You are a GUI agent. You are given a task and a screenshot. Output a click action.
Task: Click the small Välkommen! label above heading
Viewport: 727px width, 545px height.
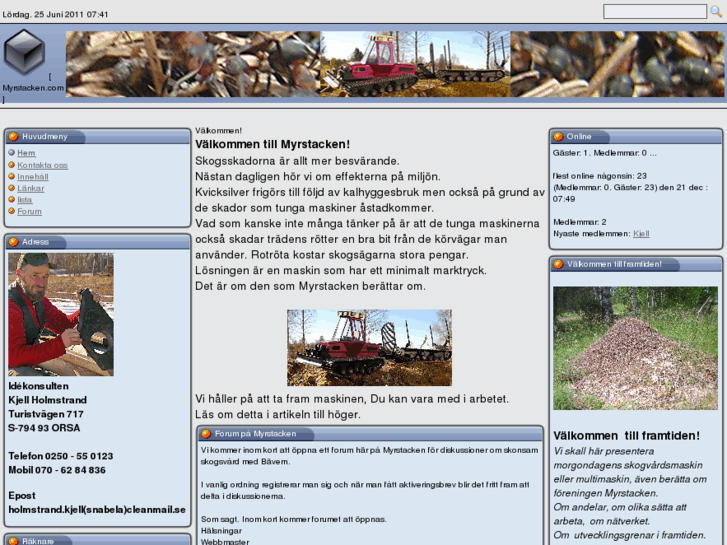(218, 131)
